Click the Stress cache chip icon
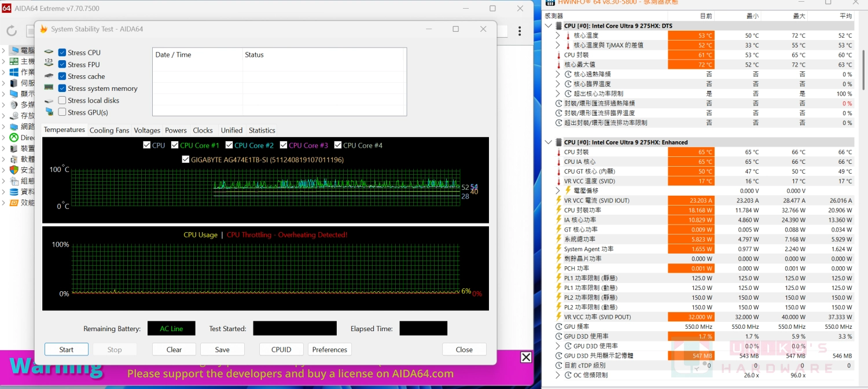Screen dimensions: 868x389 (49, 76)
